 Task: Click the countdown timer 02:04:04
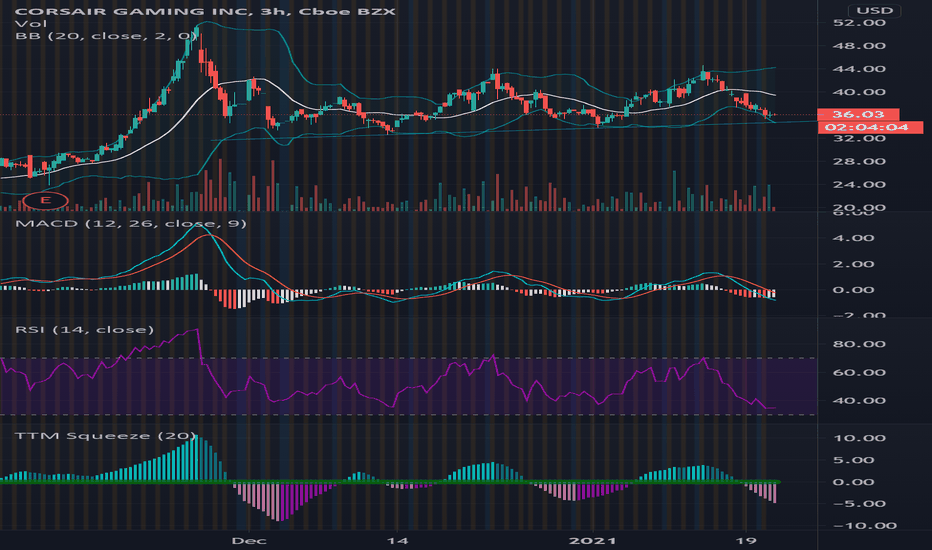click(x=870, y=127)
